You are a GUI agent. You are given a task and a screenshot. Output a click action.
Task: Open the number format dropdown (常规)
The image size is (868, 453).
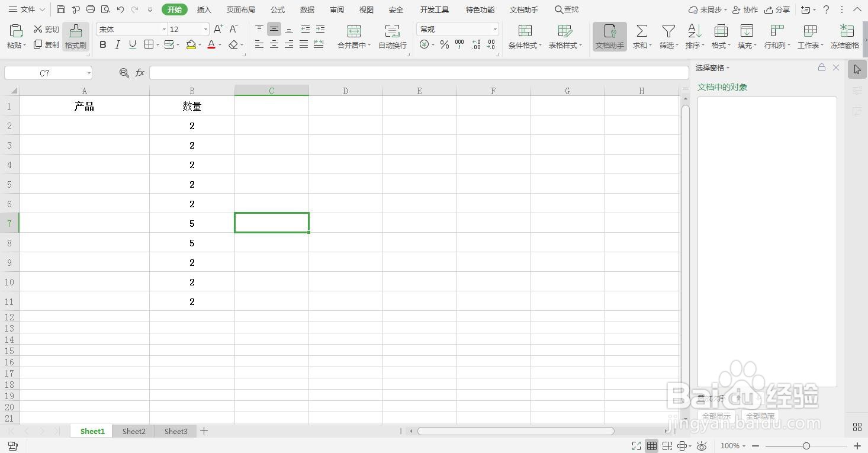click(x=495, y=30)
